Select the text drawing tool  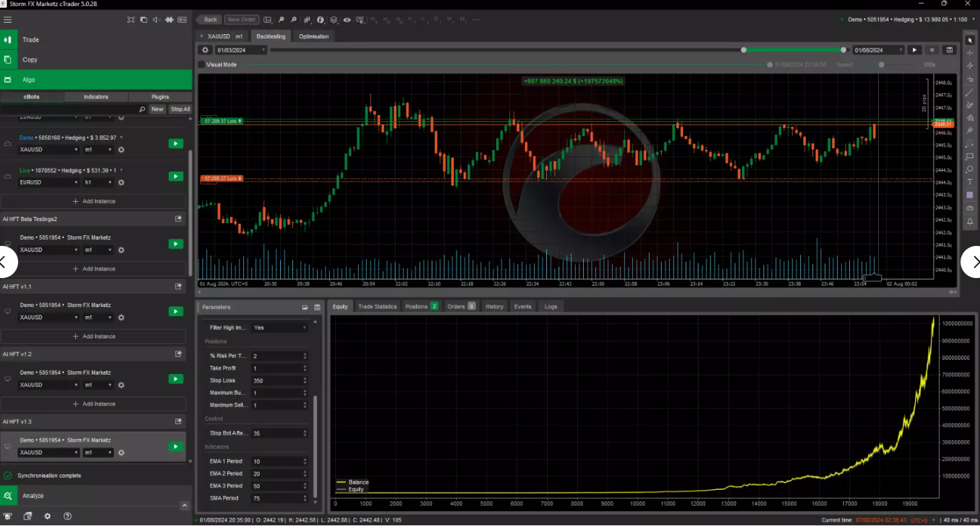tap(969, 182)
